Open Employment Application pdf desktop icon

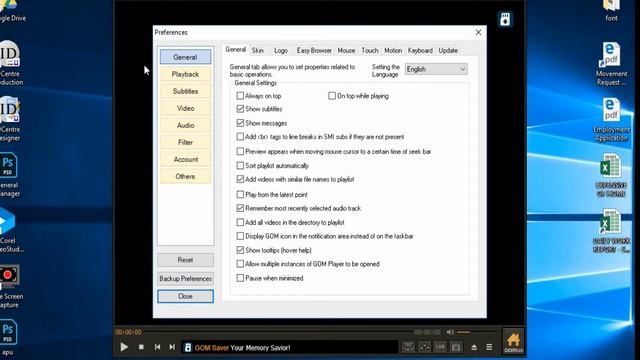click(x=611, y=120)
